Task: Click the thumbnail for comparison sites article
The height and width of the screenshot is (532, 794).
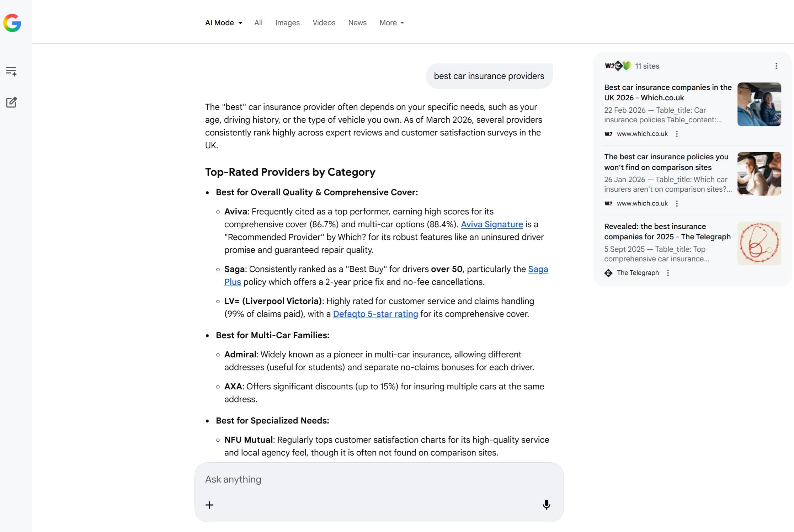Action: (759, 174)
